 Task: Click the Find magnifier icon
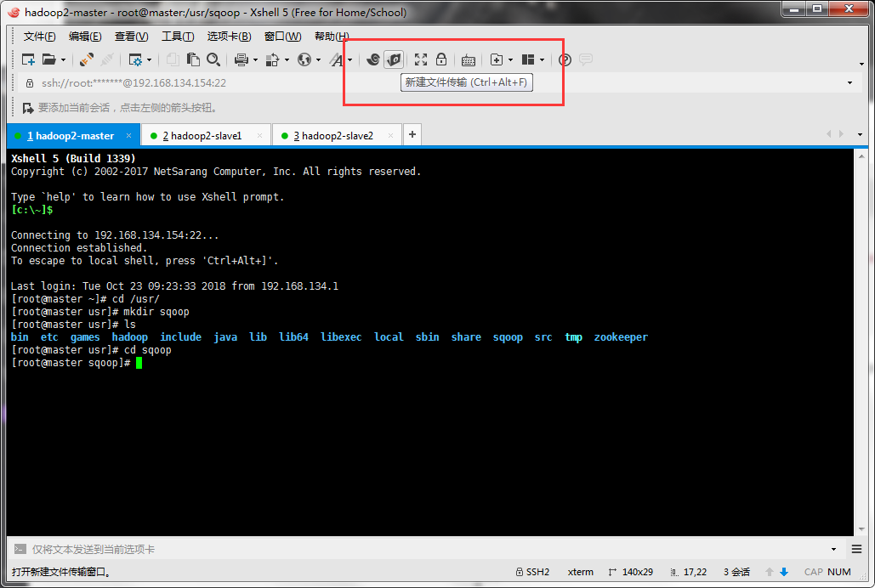coord(213,59)
